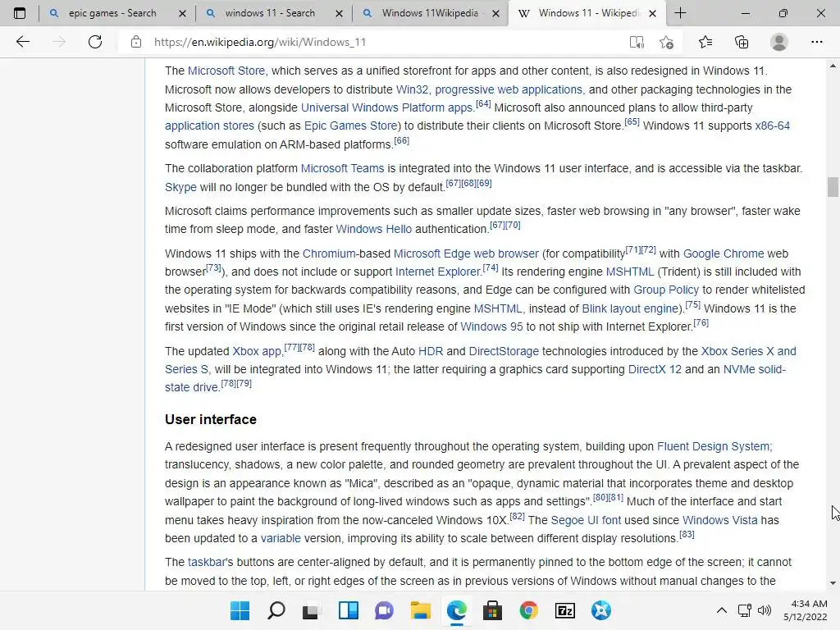Reload the Wikipedia page
The width and height of the screenshot is (840, 630).
coord(95,42)
